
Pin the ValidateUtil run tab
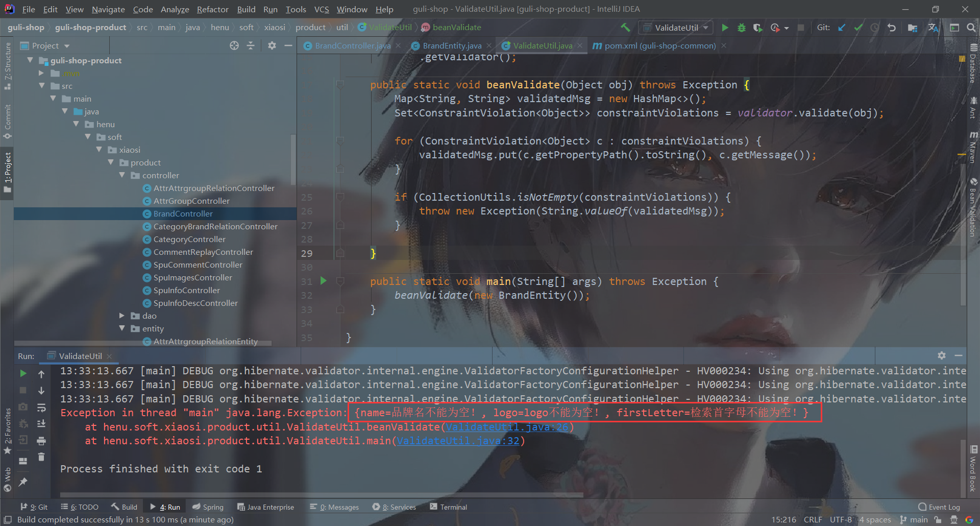click(x=22, y=482)
